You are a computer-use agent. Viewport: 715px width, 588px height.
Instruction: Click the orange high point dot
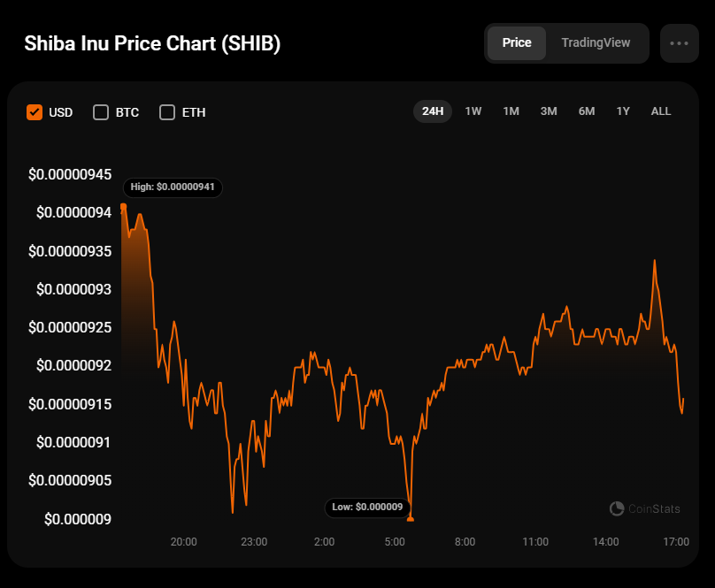[123, 207]
